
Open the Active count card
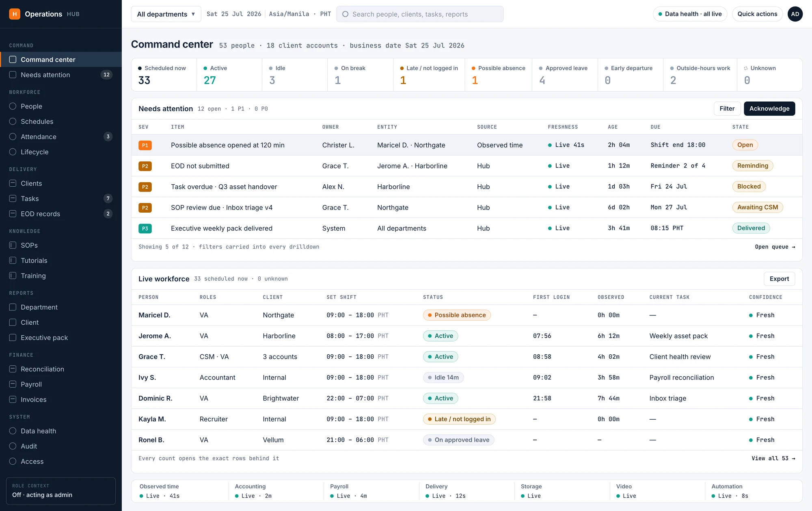coord(229,75)
